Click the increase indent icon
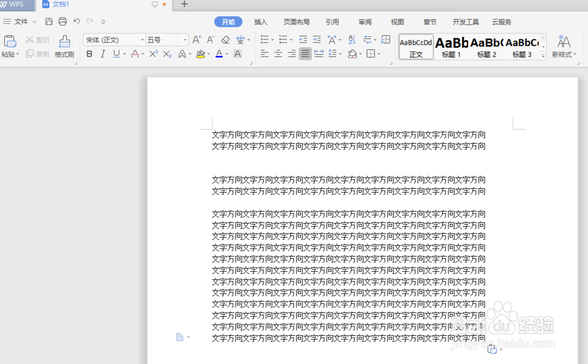This screenshot has width=588, height=364. pyautogui.click(x=317, y=39)
